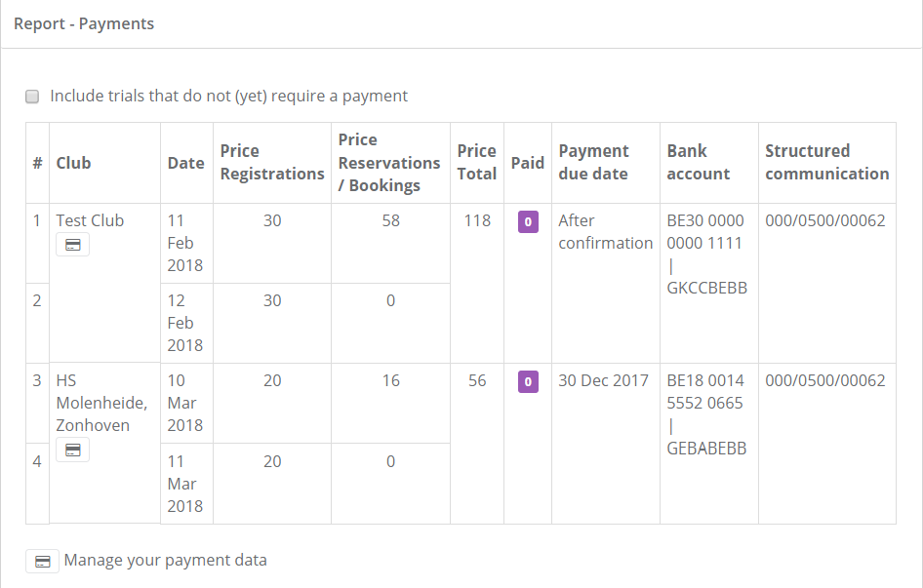Click the 118 price total cell
The height and width of the screenshot is (588, 923).
coord(477,220)
